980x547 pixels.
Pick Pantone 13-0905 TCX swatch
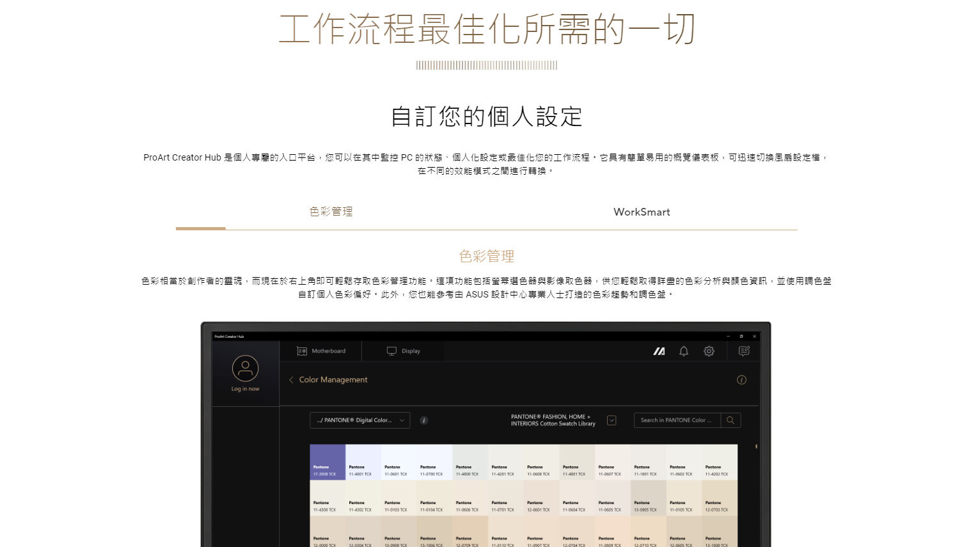point(649,498)
